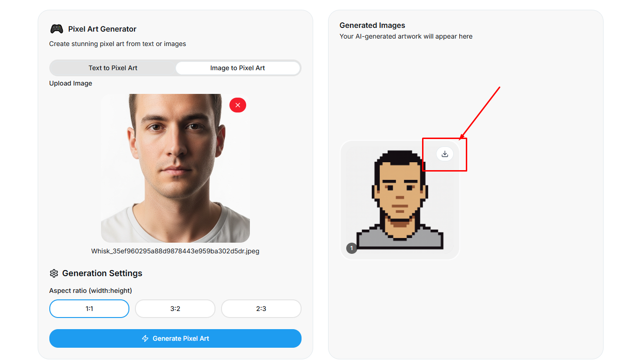Switch to the Text to Pixel Art tab
638x364 pixels.
click(x=113, y=68)
